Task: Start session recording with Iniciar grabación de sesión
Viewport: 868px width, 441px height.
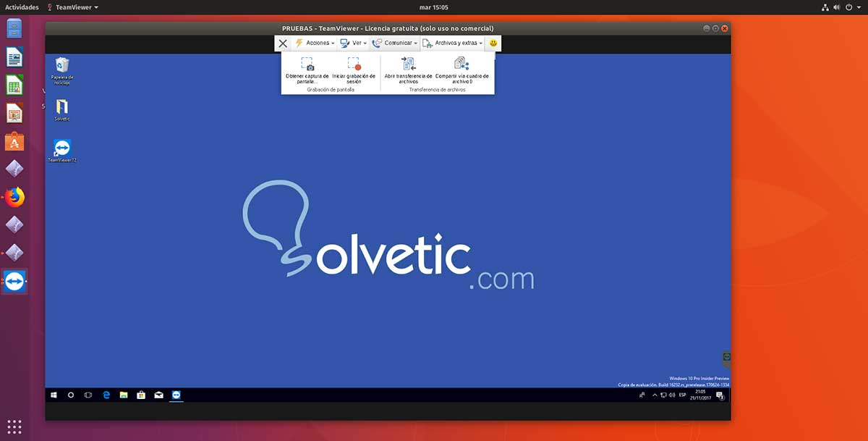Action: pyautogui.click(x=354, y=71)
